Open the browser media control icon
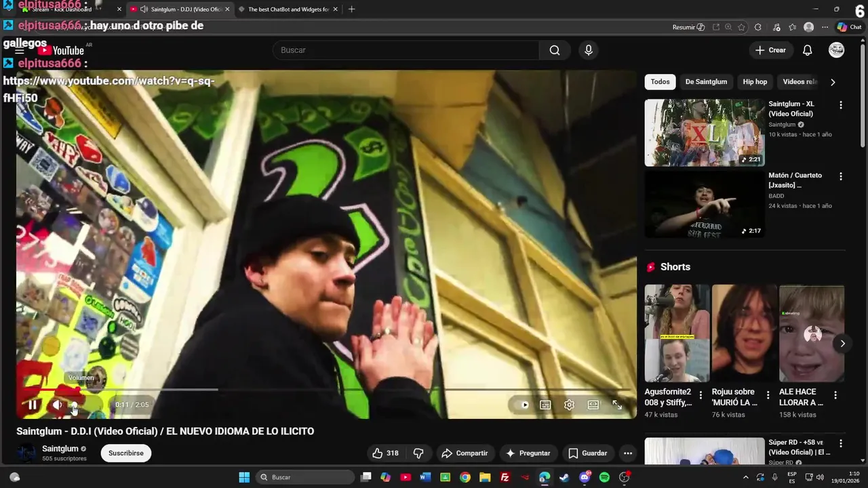The image size is (868, 488). coord(776,27)
